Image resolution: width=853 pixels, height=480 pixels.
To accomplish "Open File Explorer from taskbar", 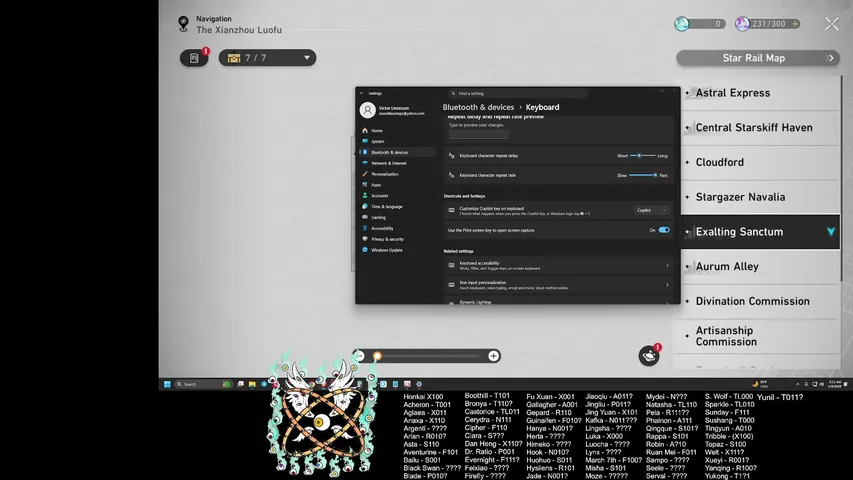I will click(x=252, y=384).
